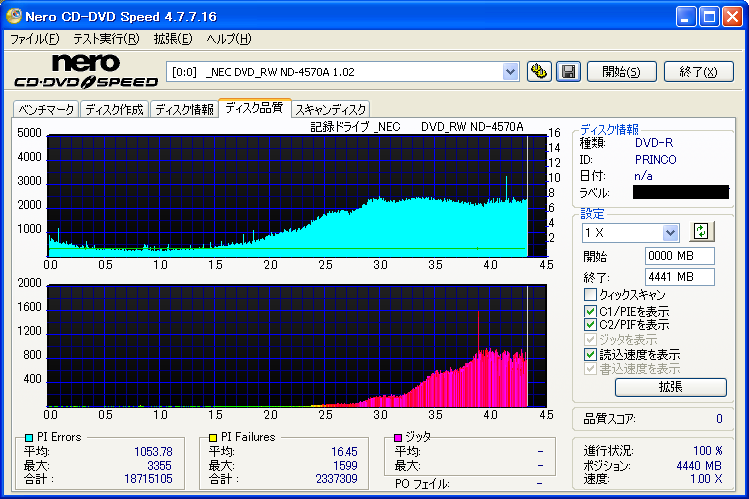Viewport: 749px width, 499px height.
Task: Edit the 開始 field showing 0000 MB
Action: tap(680, 256)
